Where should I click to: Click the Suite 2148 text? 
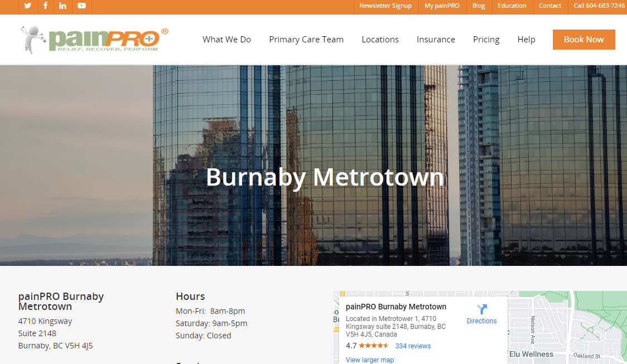pyautogui.click(x=37, y=333)
